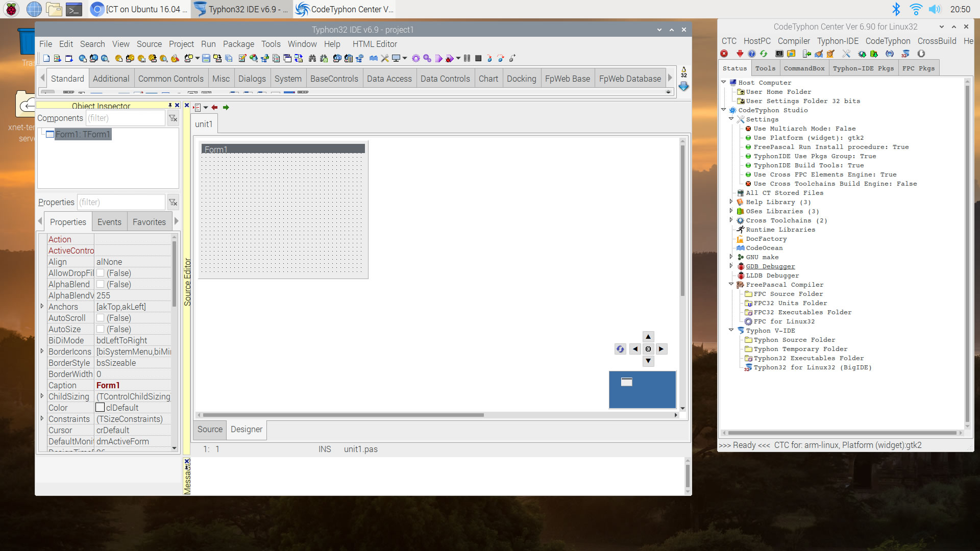Click the Designer view tab
Viewport: 980px width, 551px height.
[247, 430]
